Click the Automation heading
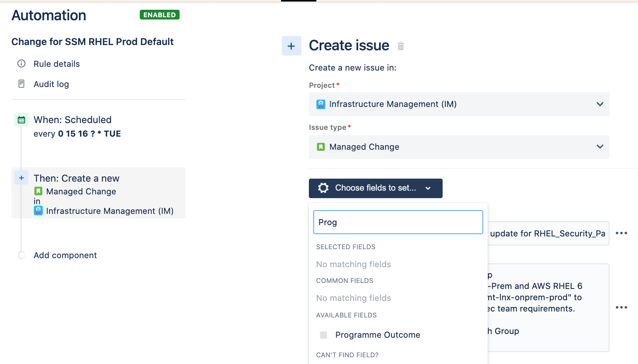 pos(49,15)
